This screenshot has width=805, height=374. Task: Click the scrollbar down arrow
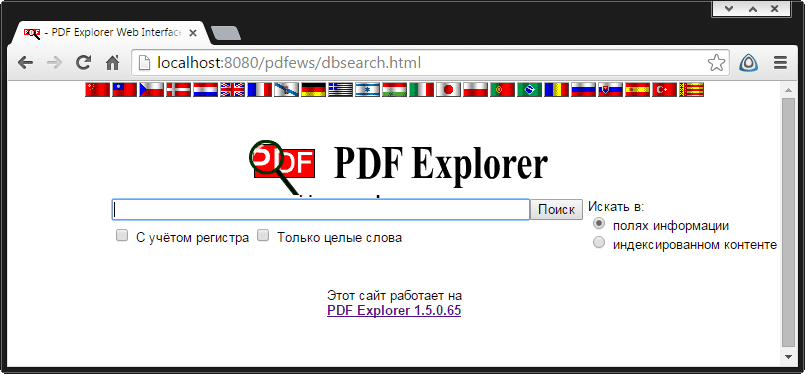pos(788,356)
